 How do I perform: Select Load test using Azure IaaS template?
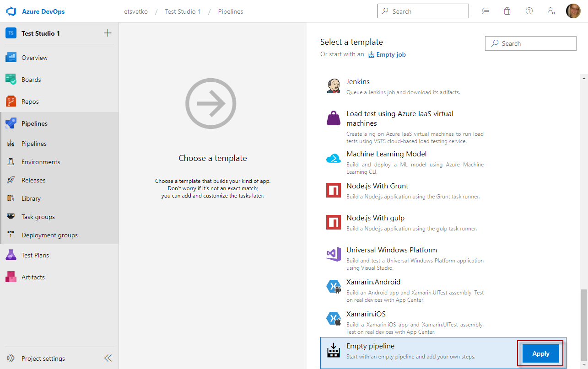click(400, 118)
